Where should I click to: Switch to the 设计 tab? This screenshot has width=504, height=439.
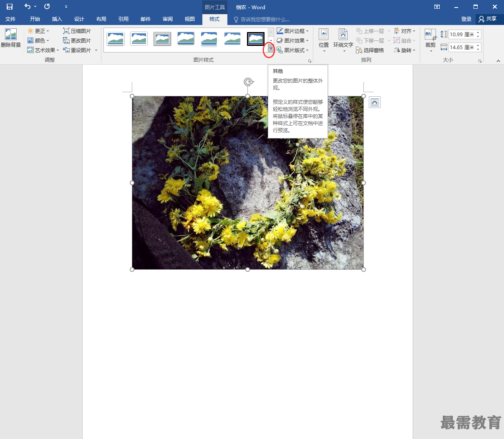click(79, 19)
